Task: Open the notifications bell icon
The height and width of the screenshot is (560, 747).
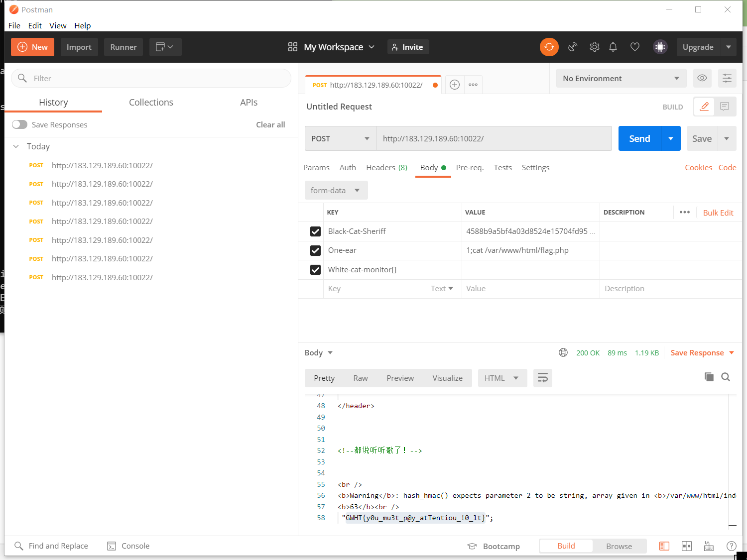Action: (613, 47)
